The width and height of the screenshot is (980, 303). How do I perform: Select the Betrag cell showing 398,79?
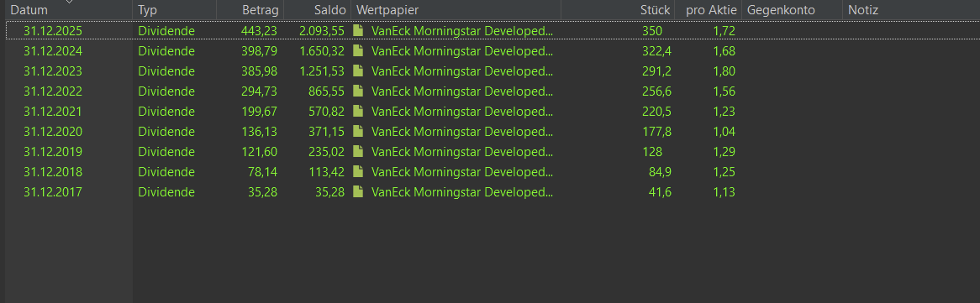click(x=260, y=50)
